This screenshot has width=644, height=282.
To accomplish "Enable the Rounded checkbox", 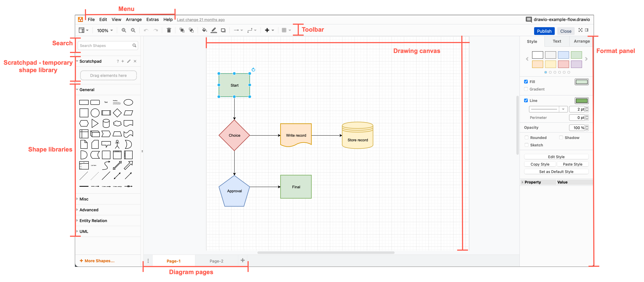I will [527, 137].
